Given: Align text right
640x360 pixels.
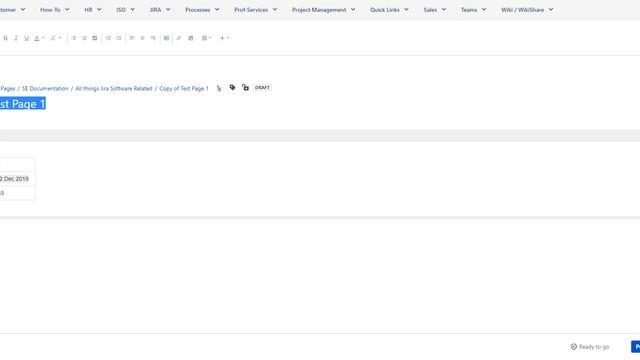Looking at the screenshot, I should (x=153, y=38).
